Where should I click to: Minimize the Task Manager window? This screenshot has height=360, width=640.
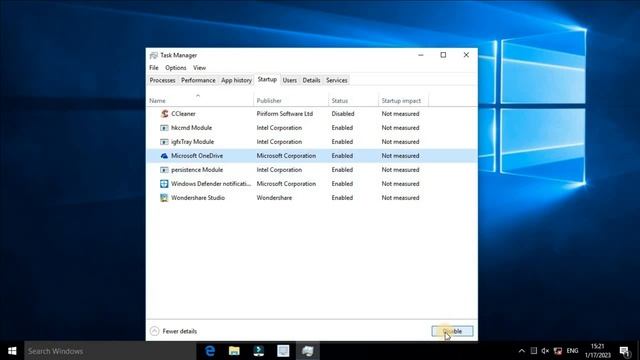(421, 55)
